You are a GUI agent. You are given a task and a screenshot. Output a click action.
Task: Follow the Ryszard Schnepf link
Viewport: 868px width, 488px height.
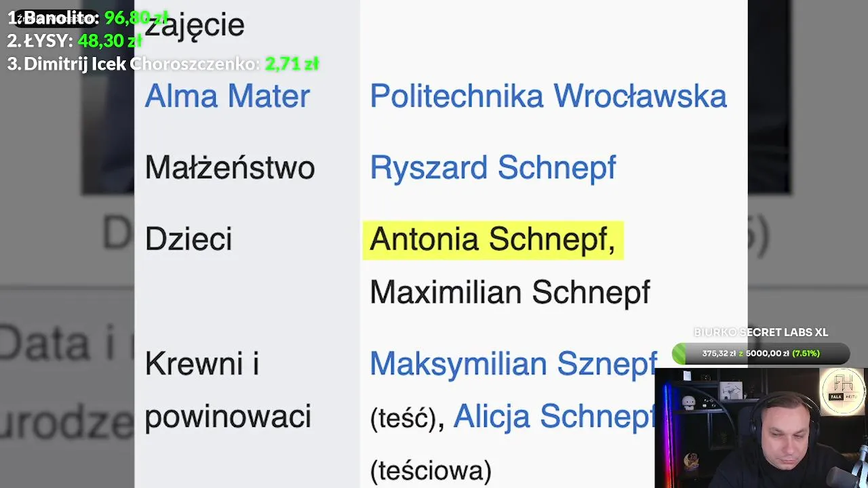pos(493,167)
